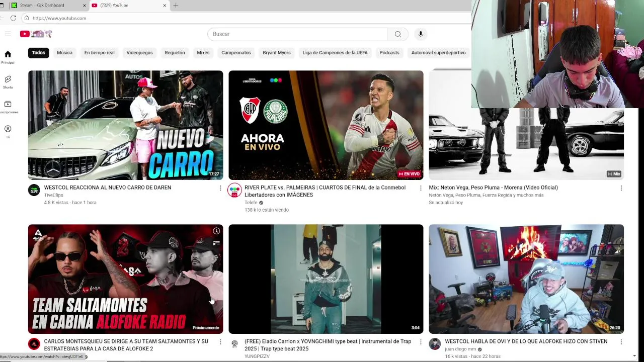644x362 pixels.
Task: Open River Plate vs Palmeiras live thumbnail
Action: click(x=326, y=125)
